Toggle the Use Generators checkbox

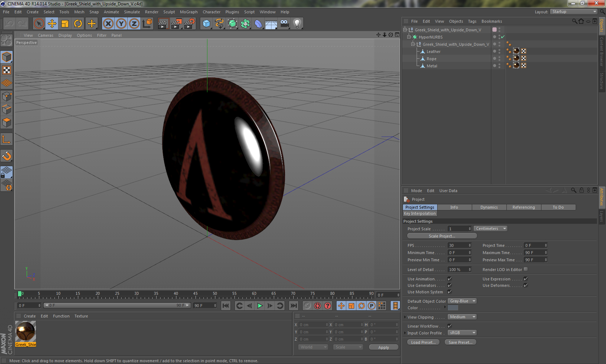pos(449,285)
